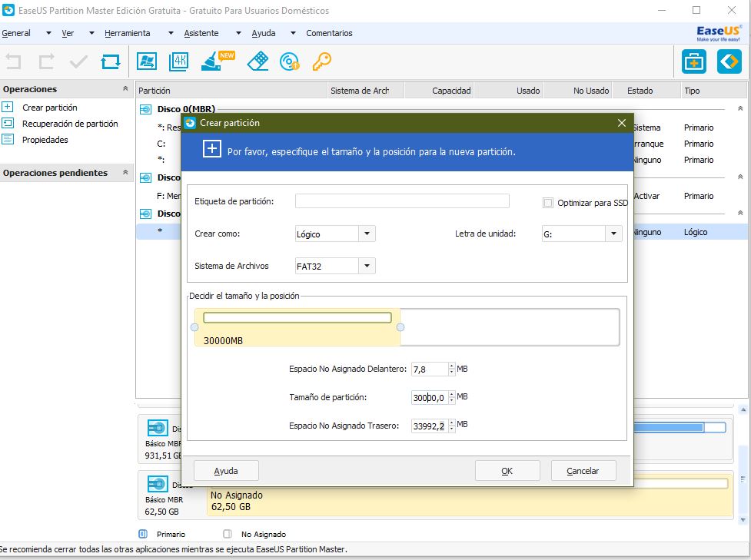
Task: Collapse the Operaciones pendientes panel
Action: pos(125,173)
